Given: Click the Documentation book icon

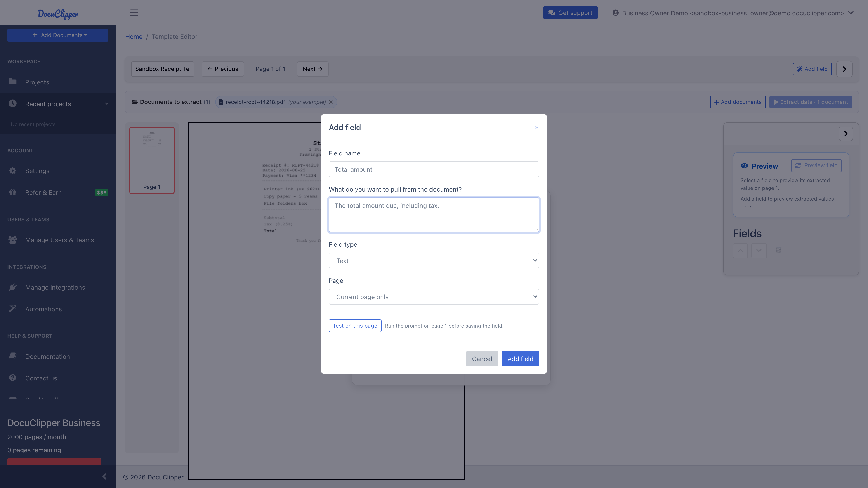Looking at the screenshot, I should click(x=13, y=356).
